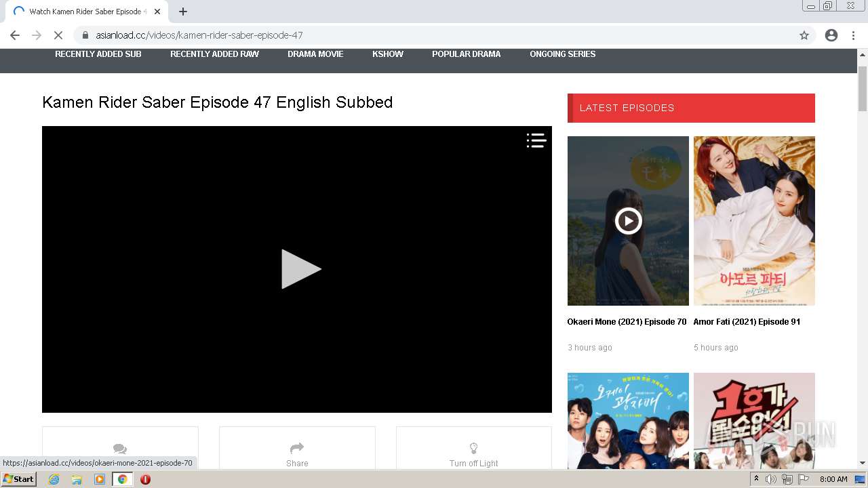Click the volume tray icon
The image size is (868, 488).
coord(771,479)
